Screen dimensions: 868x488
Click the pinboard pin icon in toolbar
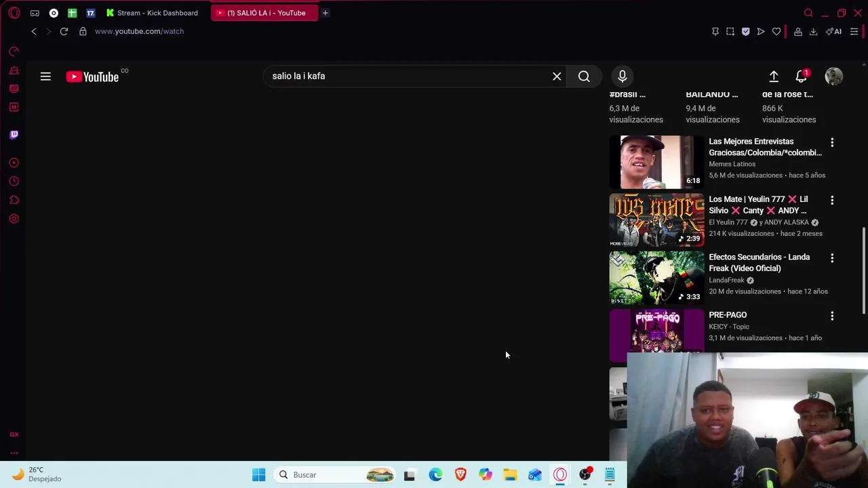[715, 31]
